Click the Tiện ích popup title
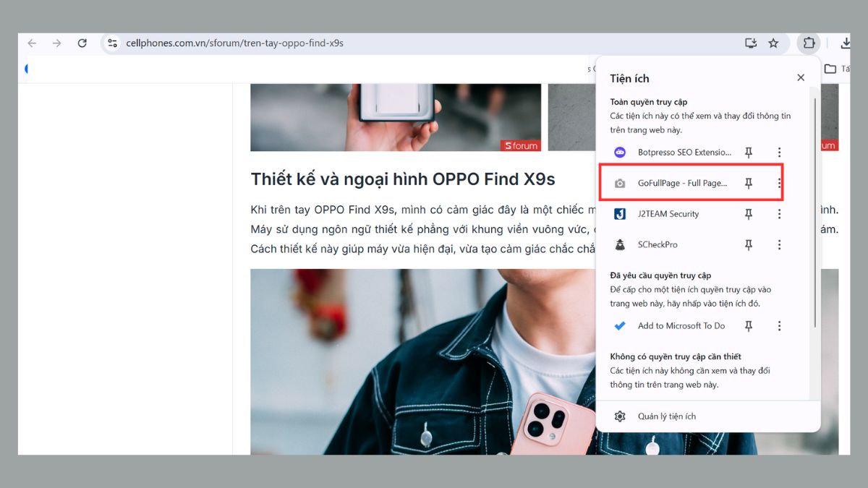 [x=629, y=78]
